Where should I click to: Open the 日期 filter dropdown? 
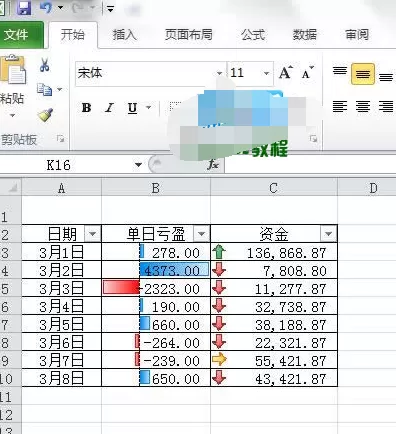[92, 234]
